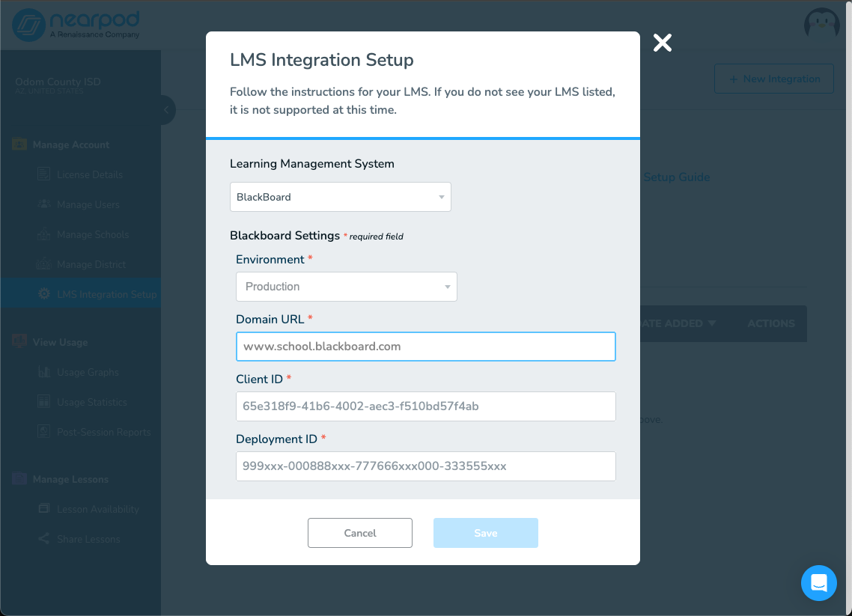Click the New Integration button

click(x=773, y=79)
